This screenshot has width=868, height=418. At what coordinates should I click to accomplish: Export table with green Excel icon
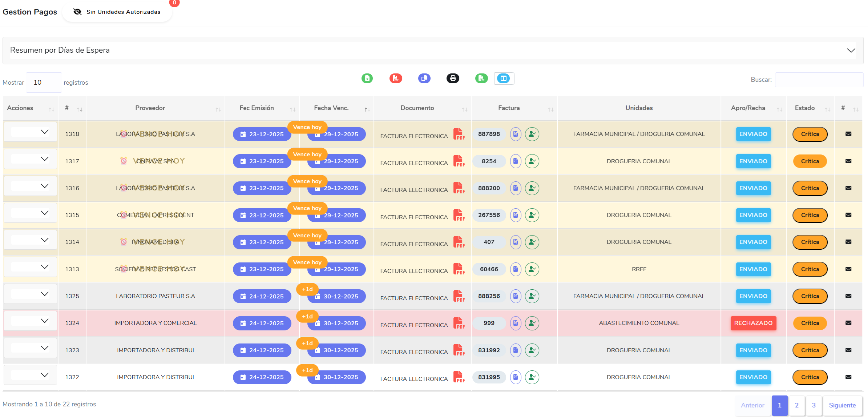[x=367, y=78]
